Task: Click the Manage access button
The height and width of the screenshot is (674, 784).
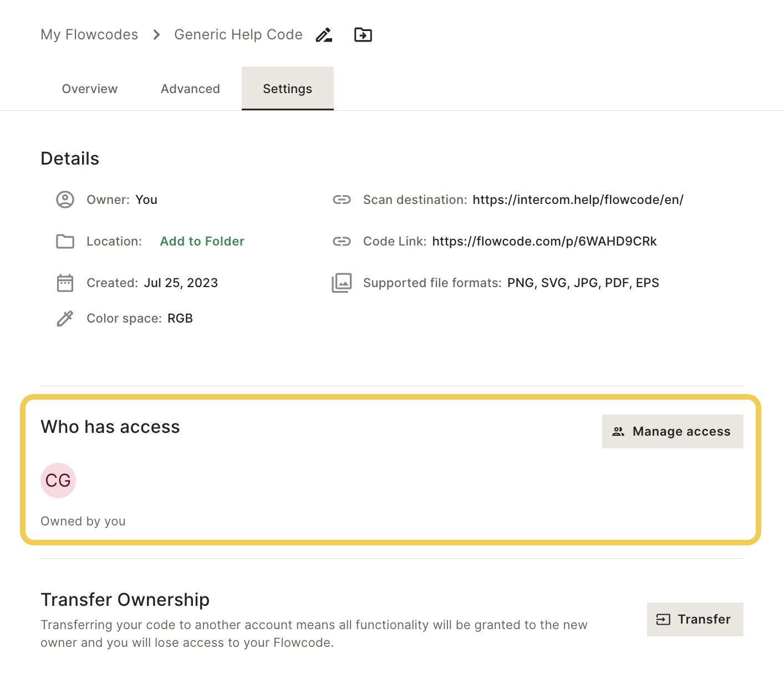Action: pos(673,431)
